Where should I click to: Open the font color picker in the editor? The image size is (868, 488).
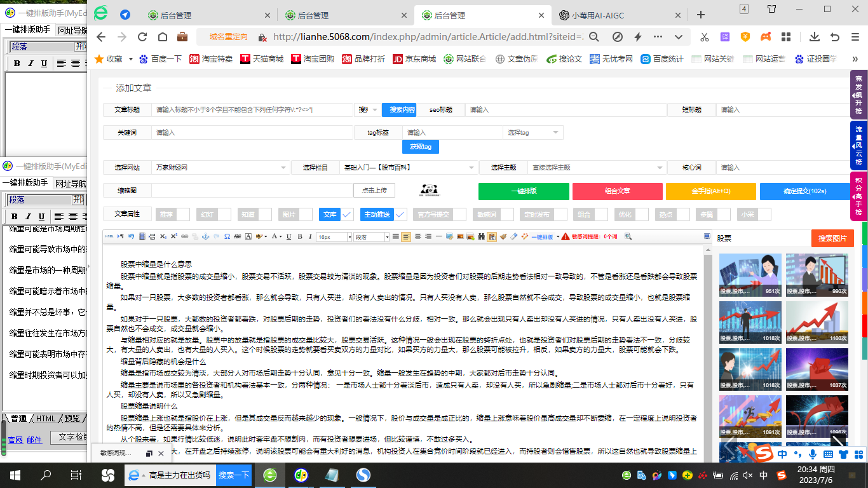pyautogui.click(x=275, y=236)
